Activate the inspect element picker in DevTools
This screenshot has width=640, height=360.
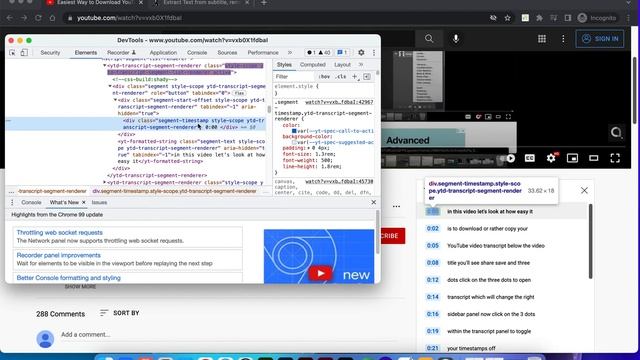pyautogui.click(x=12, y=53)
